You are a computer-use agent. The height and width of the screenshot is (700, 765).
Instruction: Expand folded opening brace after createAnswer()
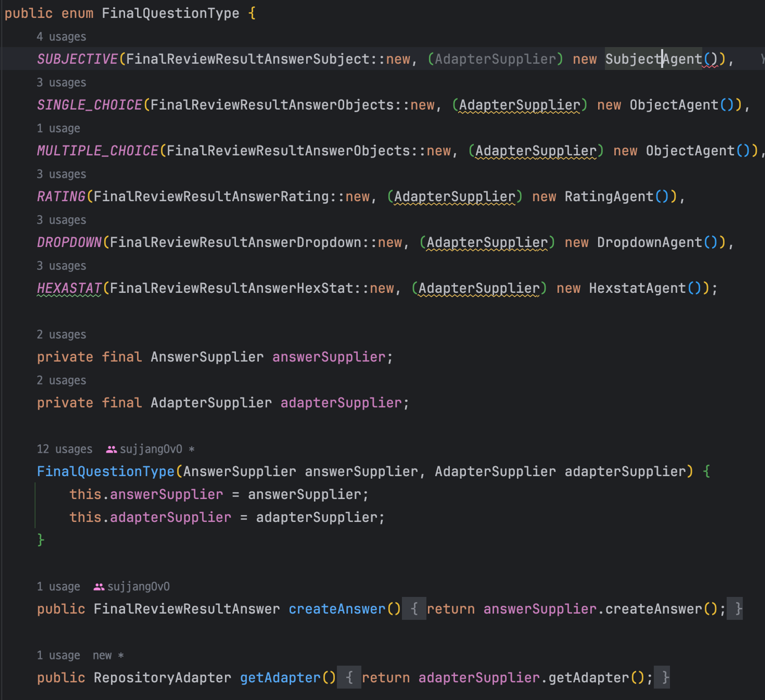[x=414, y=609]
